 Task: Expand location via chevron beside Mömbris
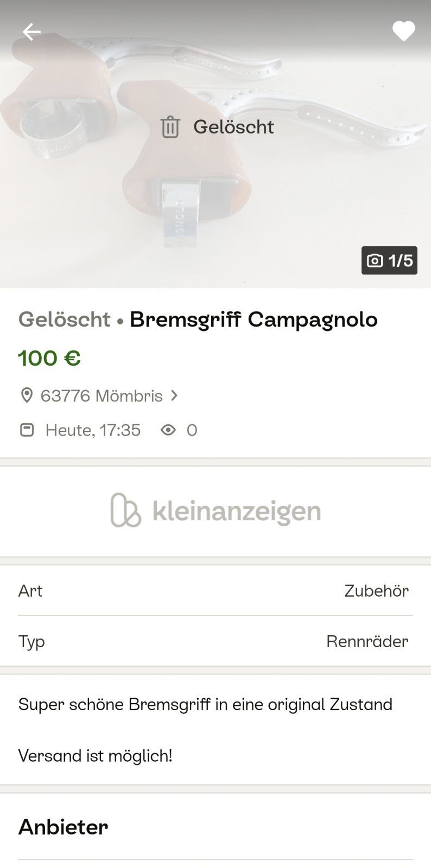(x=174, y=395)
